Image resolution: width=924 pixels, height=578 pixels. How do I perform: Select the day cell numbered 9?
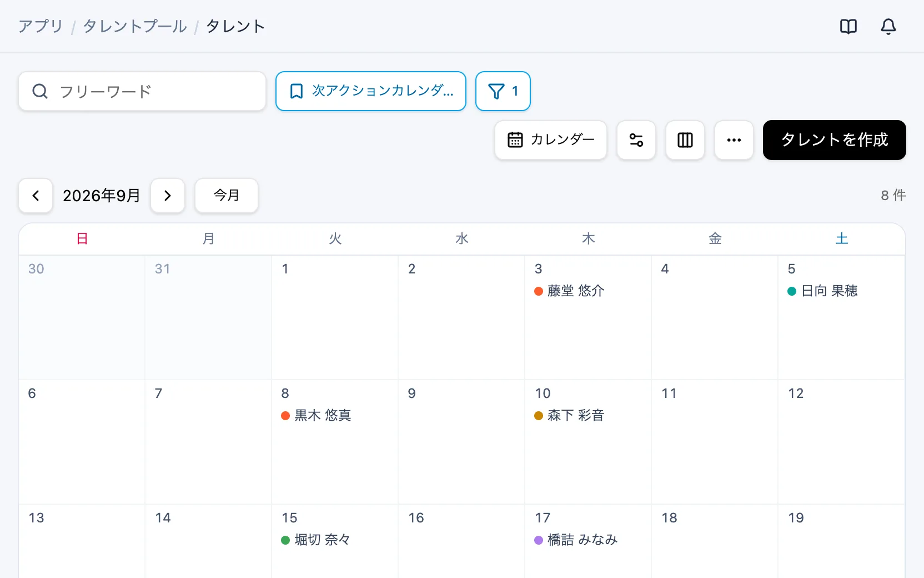click(461, 442)
